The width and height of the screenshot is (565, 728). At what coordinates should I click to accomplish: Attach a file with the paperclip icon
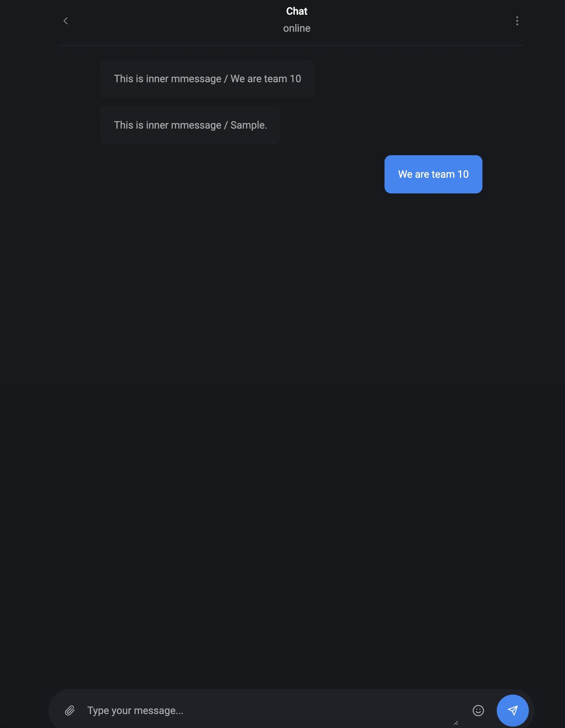(70, 711)
